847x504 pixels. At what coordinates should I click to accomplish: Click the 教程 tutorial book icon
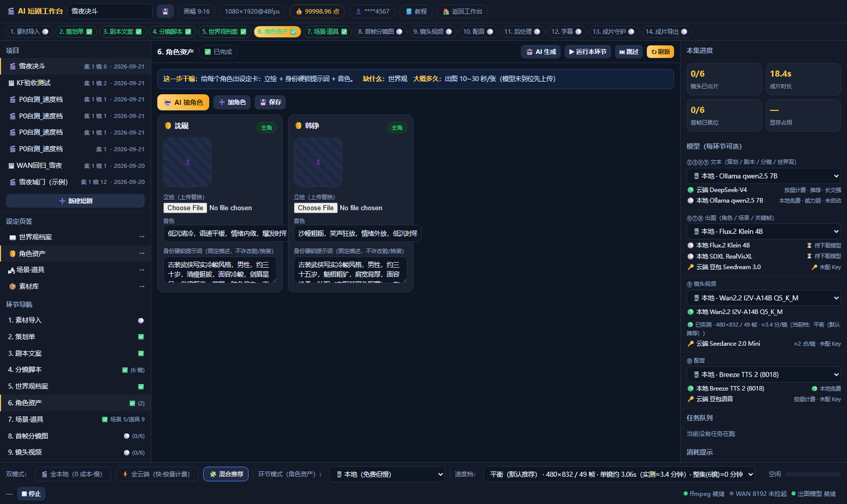[x=409, y=11]
